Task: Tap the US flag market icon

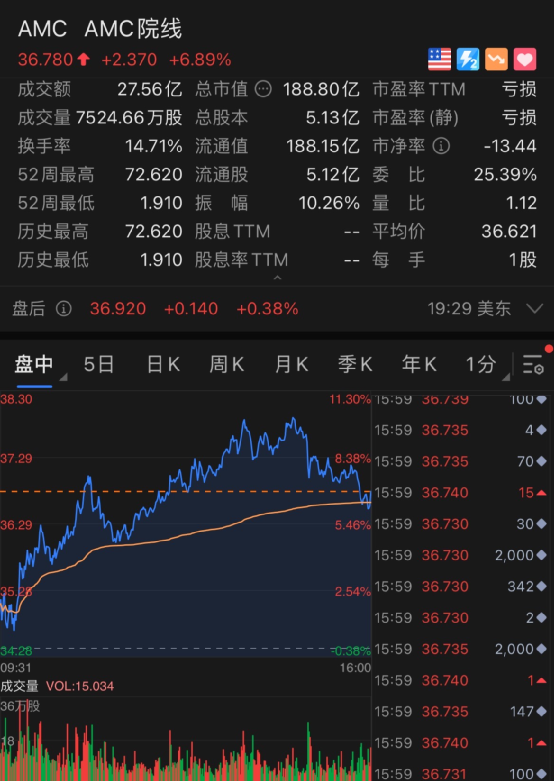Action: 439,59
